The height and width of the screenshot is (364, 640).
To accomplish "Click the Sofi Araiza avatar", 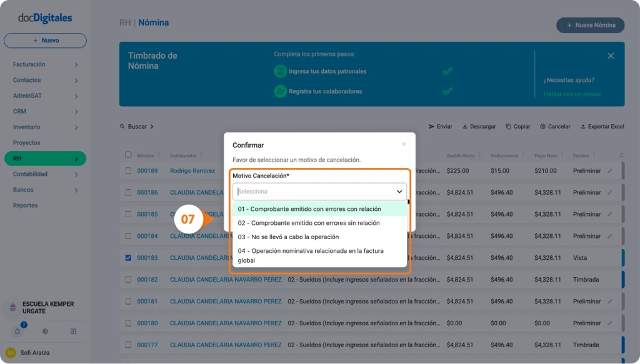I will (x=11, y=353).
